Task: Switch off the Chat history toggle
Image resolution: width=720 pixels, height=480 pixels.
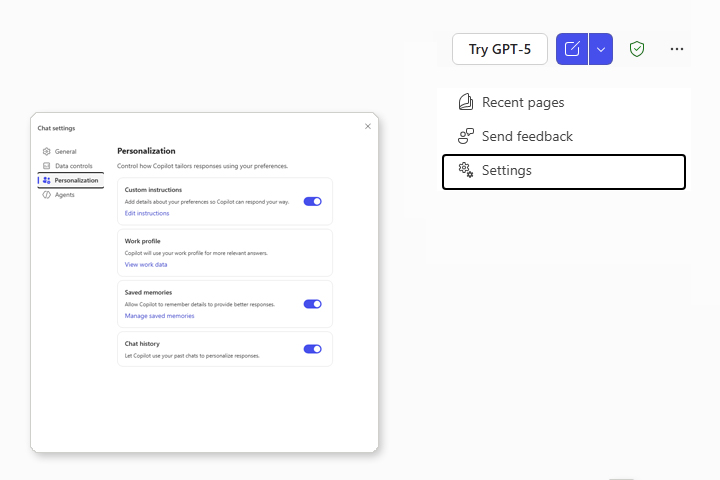Action: [312, 349]
